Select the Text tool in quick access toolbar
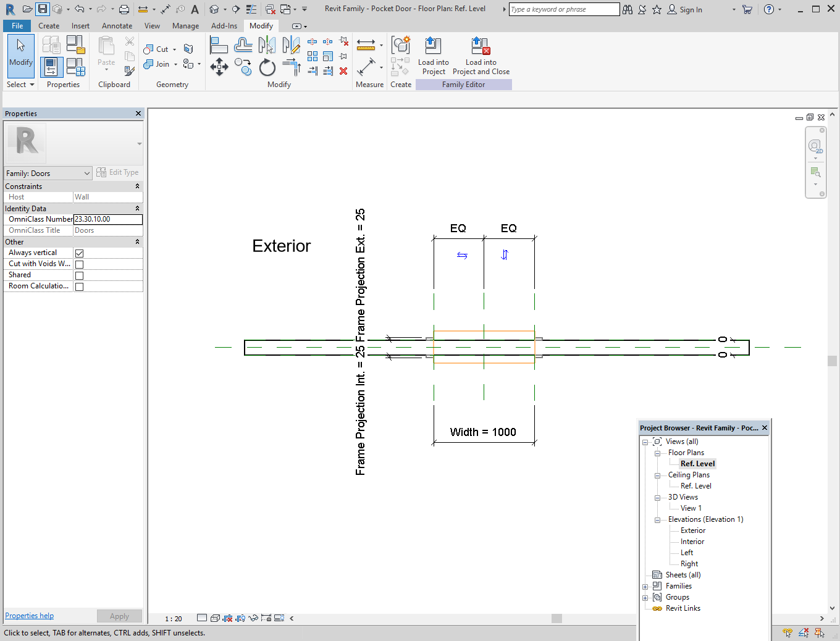840x641 pixels. (195, 9)
